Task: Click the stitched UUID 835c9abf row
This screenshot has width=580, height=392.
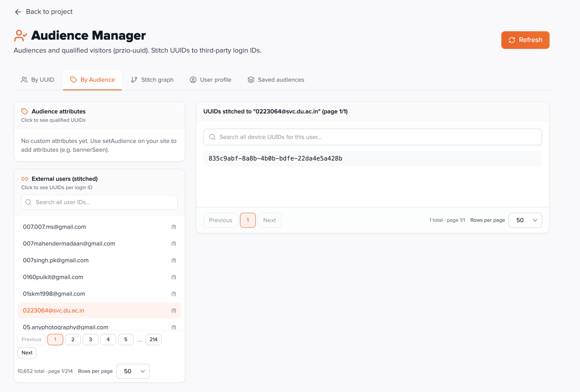Action: [275, 159]
